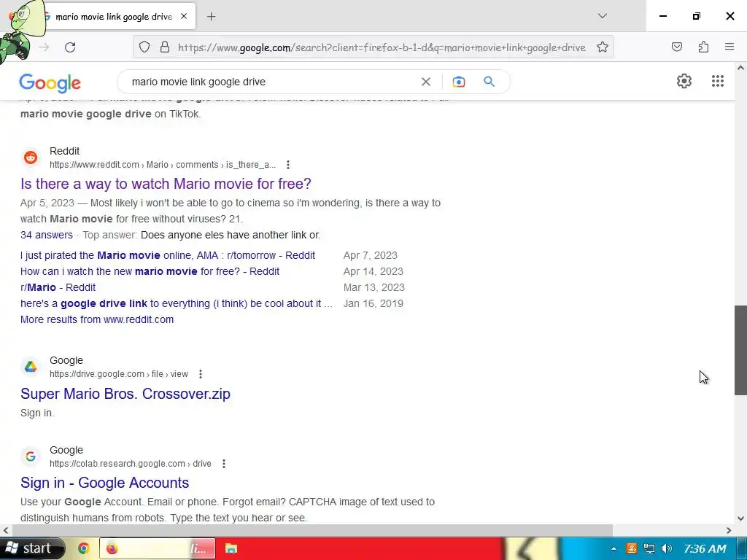Click the 34 answers link
This screenshot has height=560, width=747.
click(x=47, y=235)
